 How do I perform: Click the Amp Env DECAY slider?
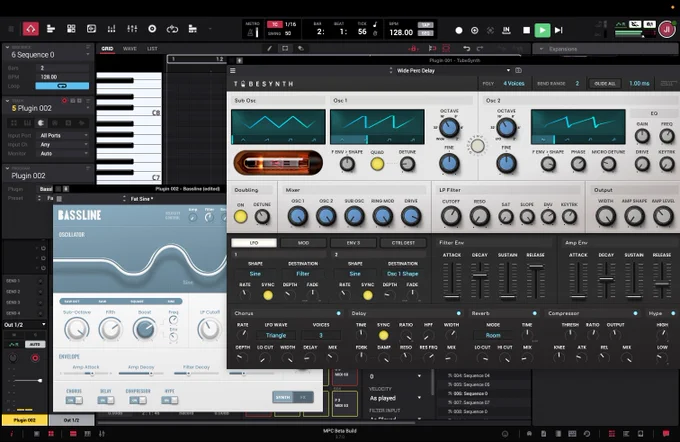(606, 280)
